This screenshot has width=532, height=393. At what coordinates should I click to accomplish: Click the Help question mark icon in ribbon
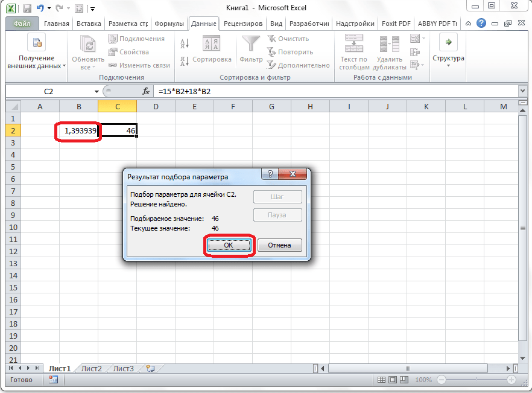(481, 24)
